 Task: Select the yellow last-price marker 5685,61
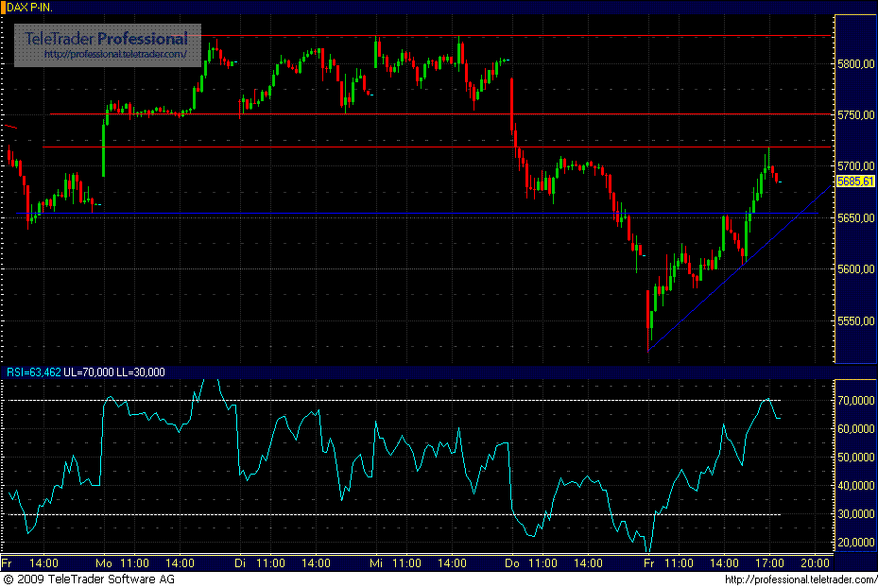click(x=853, y=182)
